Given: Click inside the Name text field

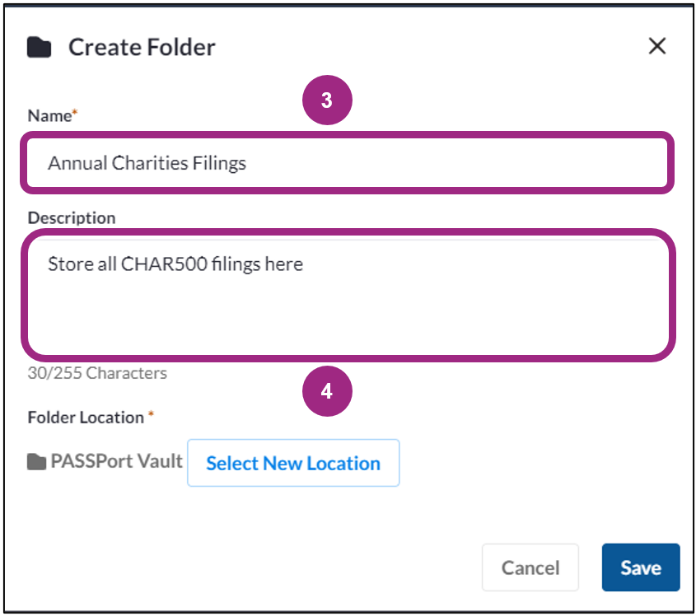Looking at the screenshot, I should point(346,163).
